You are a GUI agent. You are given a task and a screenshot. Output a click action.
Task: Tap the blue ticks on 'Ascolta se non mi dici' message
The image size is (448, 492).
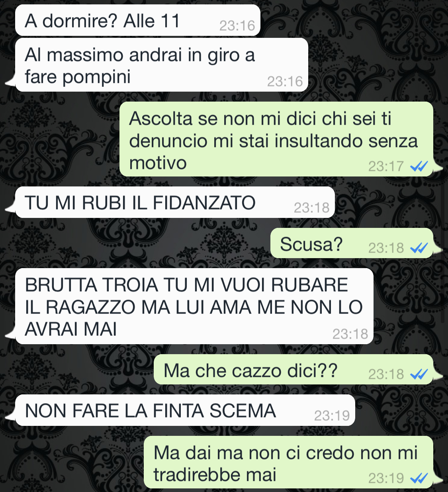[419, 166]
